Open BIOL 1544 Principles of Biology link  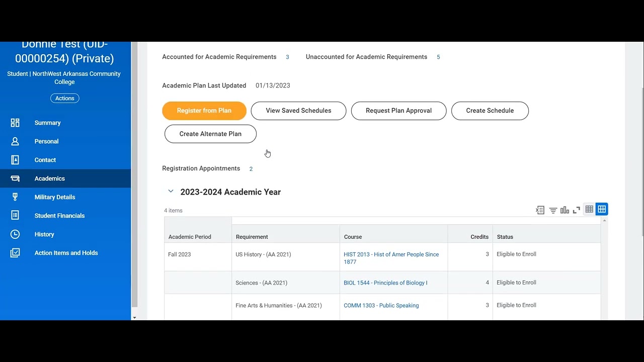tap(385, 283)
